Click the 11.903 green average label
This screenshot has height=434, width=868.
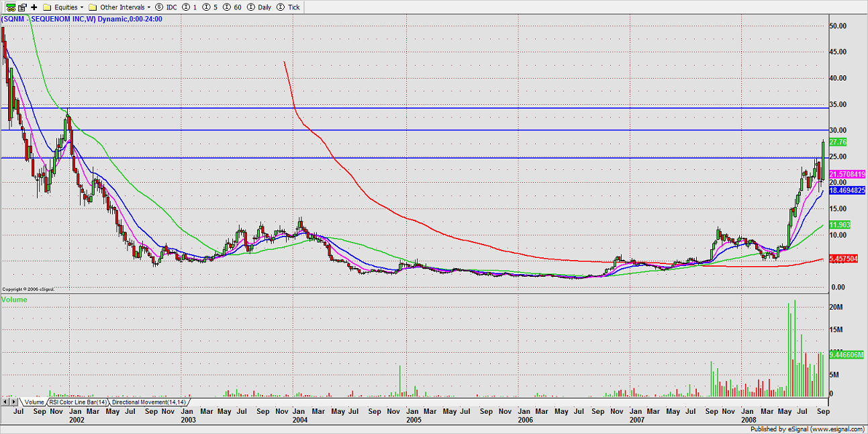pyautogui.click(x=840, y=225)
